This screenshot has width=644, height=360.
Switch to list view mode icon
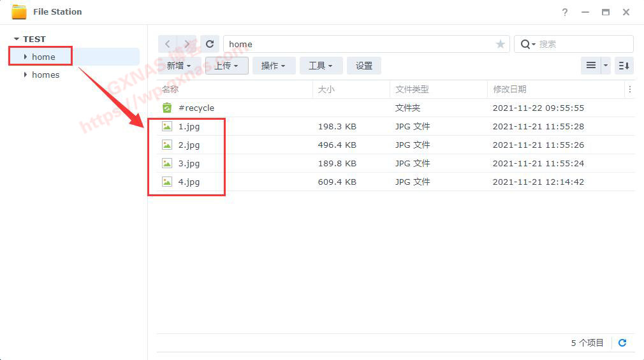click(590, 66)
